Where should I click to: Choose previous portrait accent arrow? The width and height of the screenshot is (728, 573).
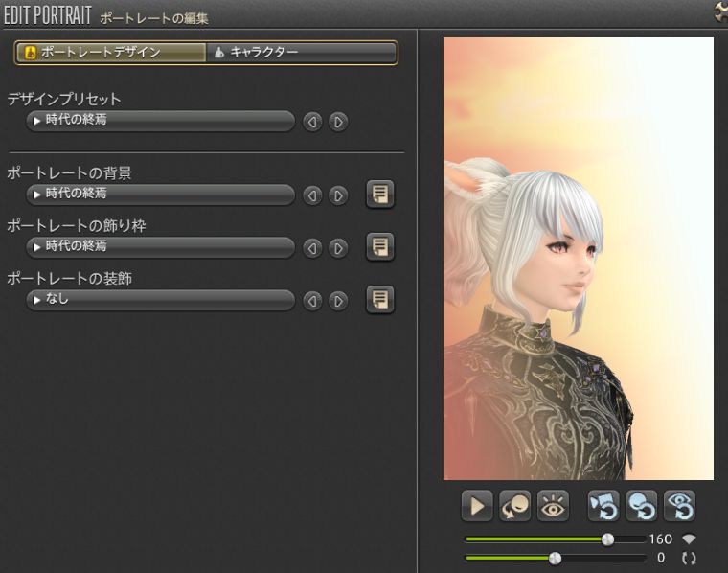coord(312,301)
